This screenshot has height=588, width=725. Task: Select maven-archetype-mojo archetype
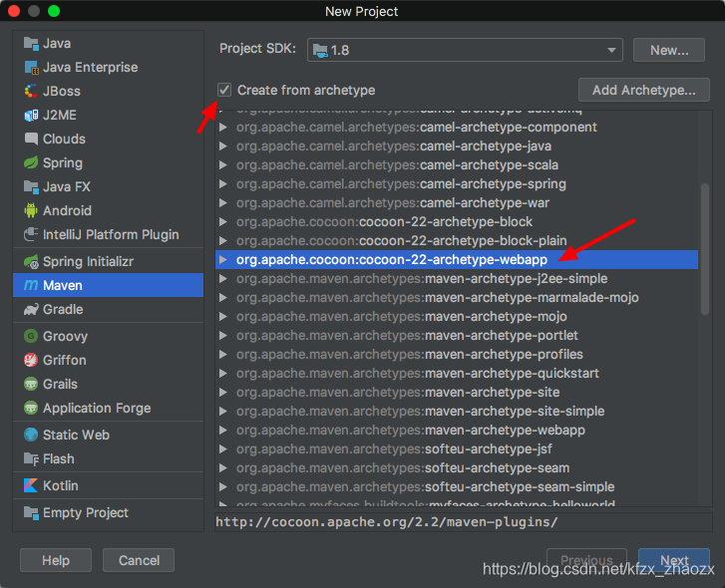(x=457, y=316)
